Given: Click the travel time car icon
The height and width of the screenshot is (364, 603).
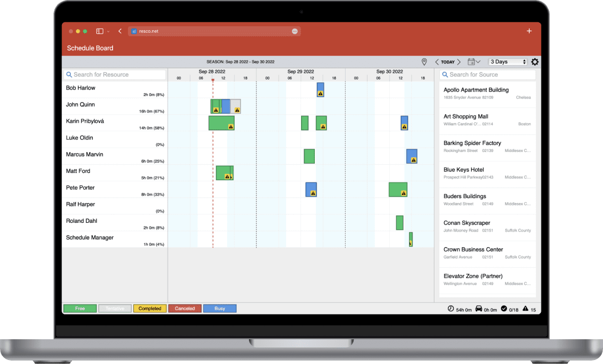Looking at the screenshot, I should click(479, 309).
